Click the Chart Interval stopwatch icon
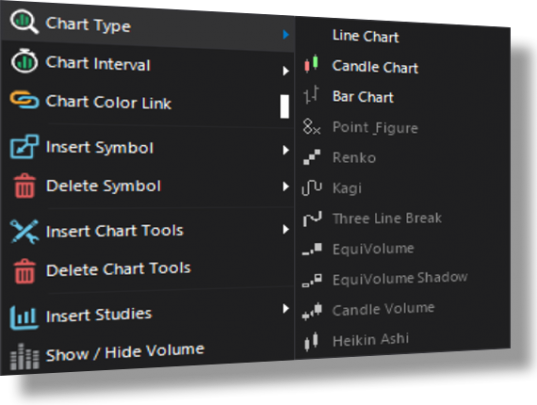 [24, 61]
